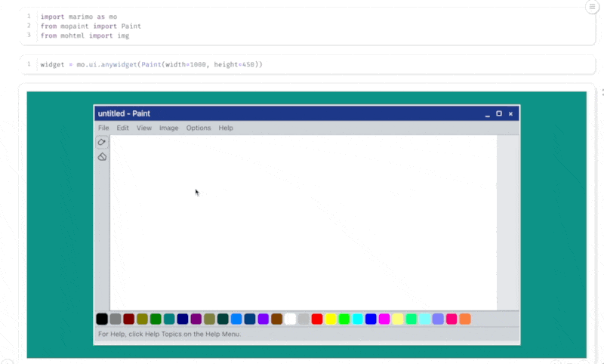Pick the magenta color swatch

pyautogui.click(x=384, y=319)
